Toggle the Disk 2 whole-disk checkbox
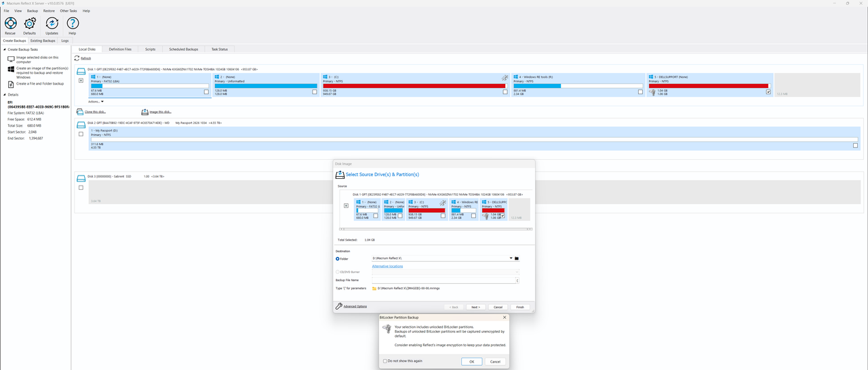The width and height of the screenshot is (868, 370). 81,134
